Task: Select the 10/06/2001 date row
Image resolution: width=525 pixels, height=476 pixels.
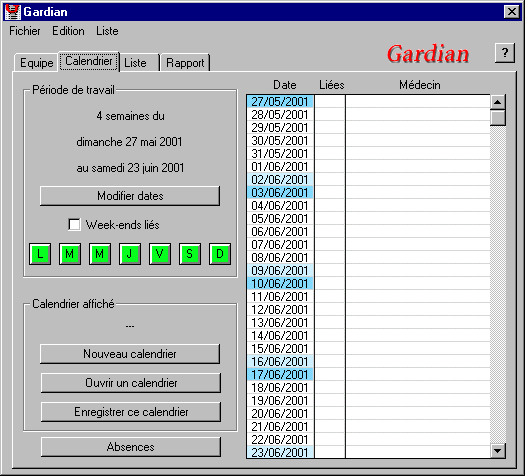Action: tap(368, 284)
